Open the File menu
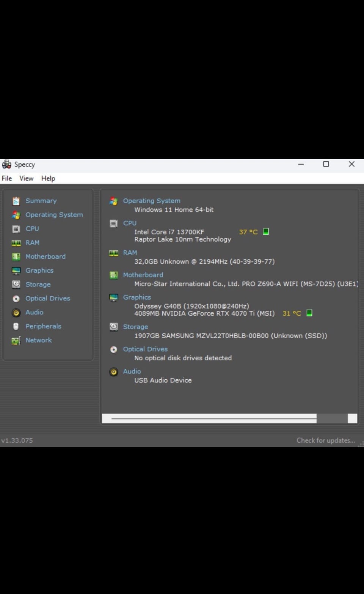The image size is (364, 594). coord(7,178)
